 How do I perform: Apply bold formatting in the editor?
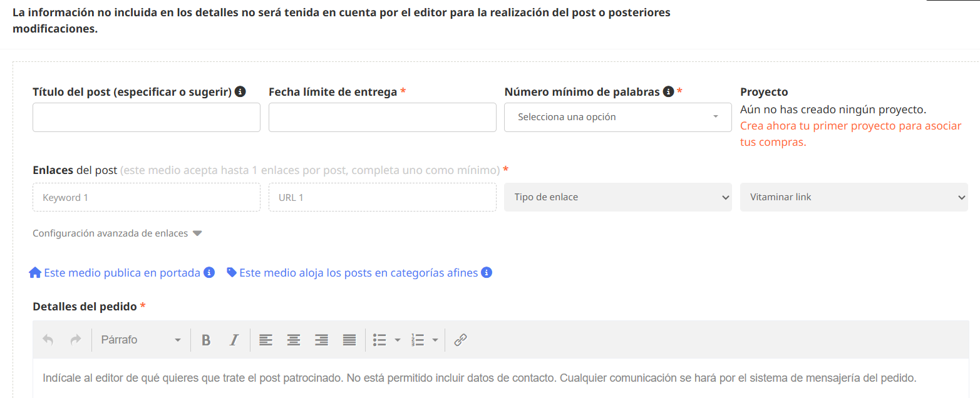click(x=206, y=340)
